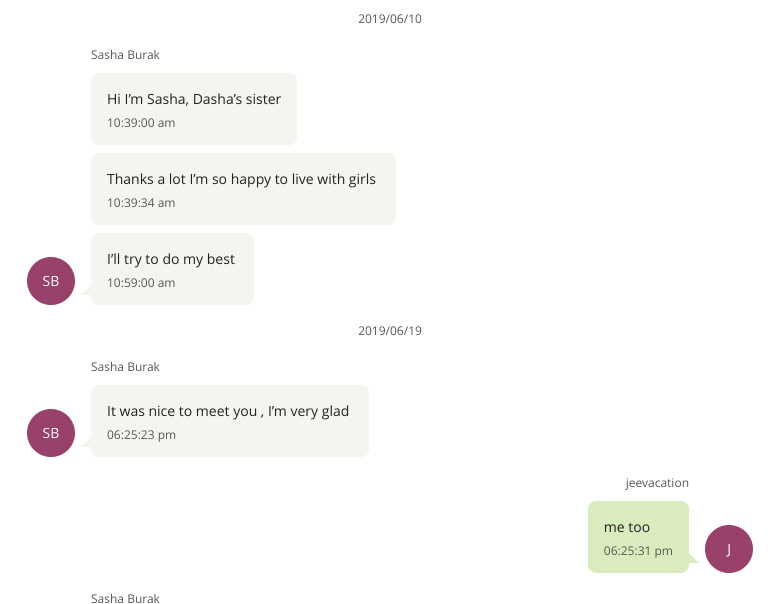Screen dimensions: 774x604
Task: Click the jeevacation sender name
Action: click(657, 483)
